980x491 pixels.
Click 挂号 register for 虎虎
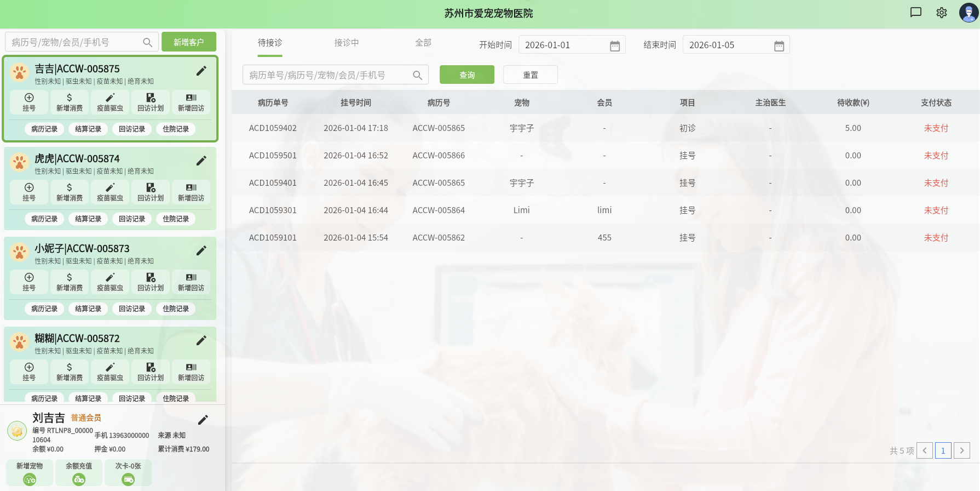pos(29,192)
